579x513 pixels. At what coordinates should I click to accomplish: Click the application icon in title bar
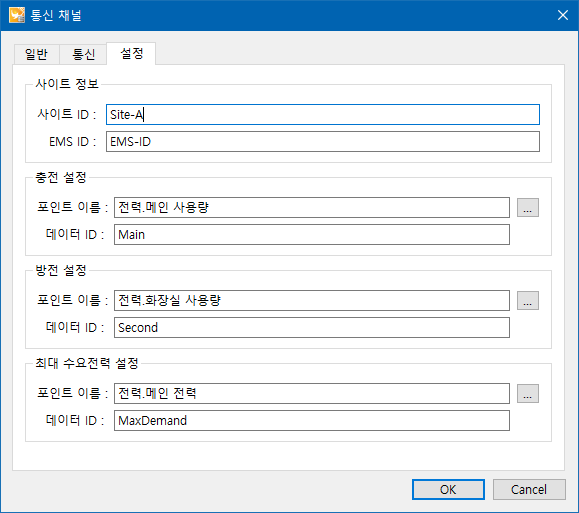click(x=17, y=15)
